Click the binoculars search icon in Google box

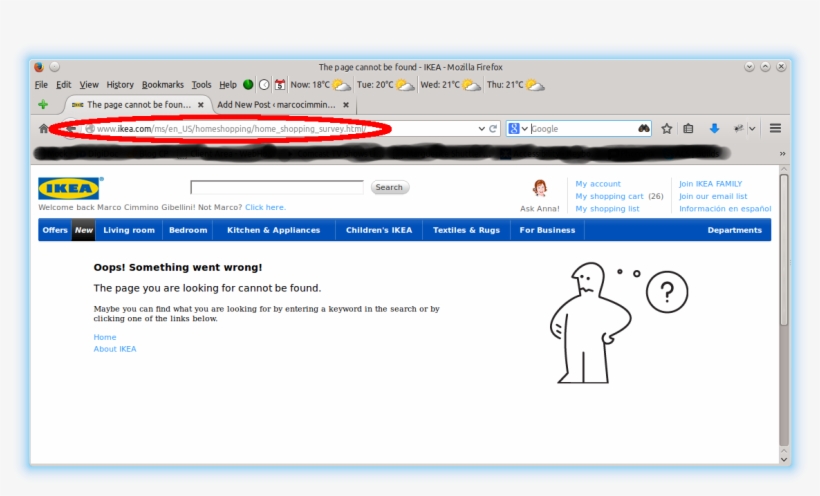pos(644,128)
